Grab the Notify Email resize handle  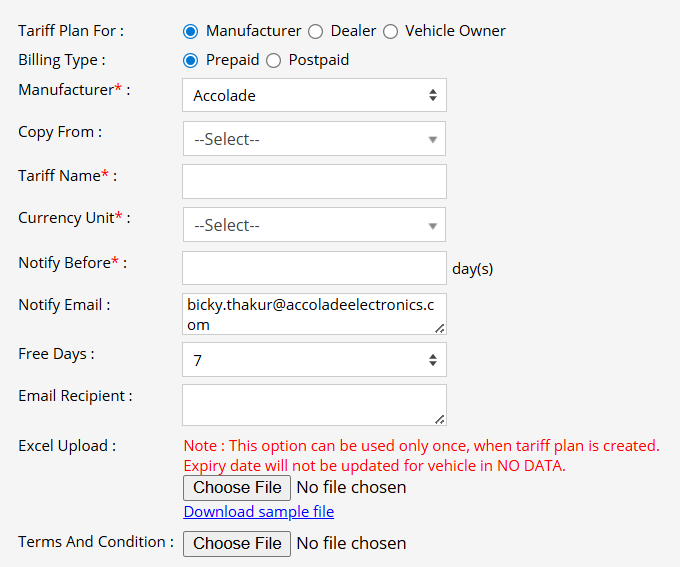[x=440, y=328]
